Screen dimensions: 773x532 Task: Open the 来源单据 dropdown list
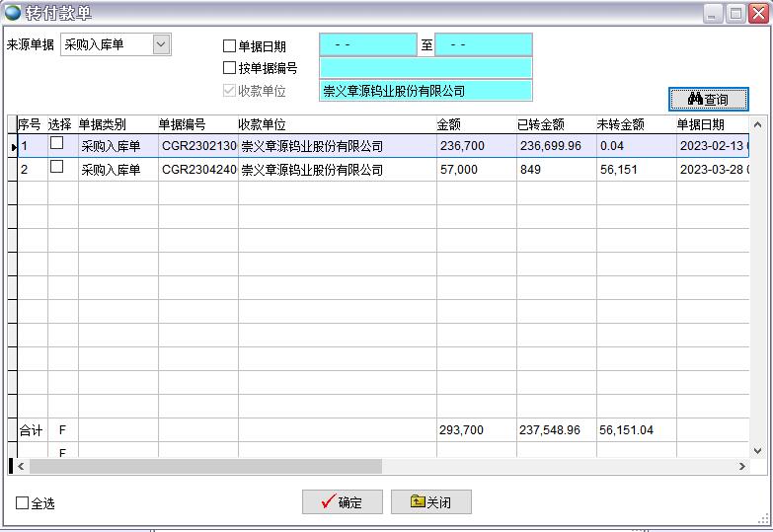161,44
